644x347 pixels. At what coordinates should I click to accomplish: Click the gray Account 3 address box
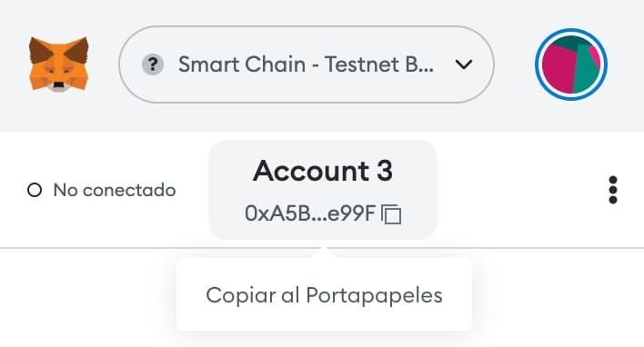pyautogui.click(x=323, y=190)
